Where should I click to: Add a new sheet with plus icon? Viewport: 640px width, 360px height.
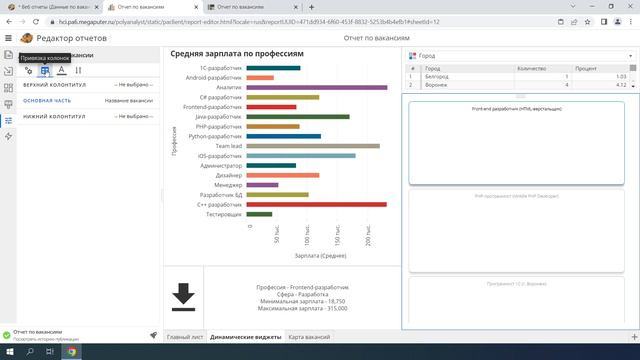coord(634,337)
